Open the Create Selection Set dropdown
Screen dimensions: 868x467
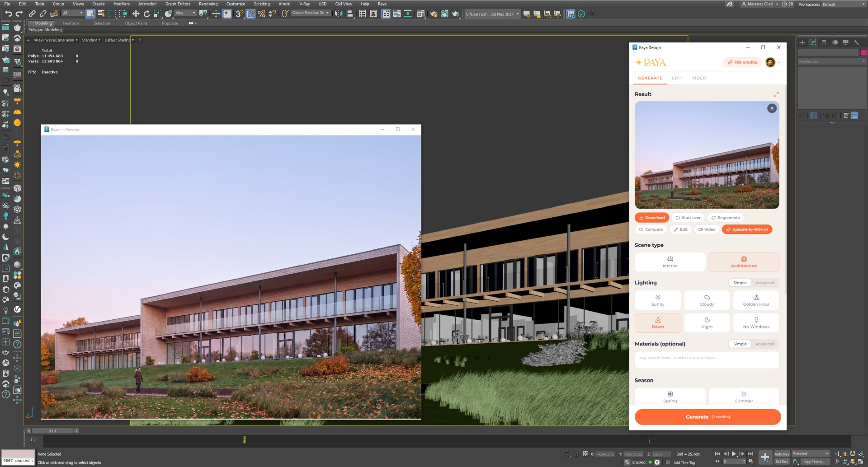pyautogui.click(x=311, y=13)
